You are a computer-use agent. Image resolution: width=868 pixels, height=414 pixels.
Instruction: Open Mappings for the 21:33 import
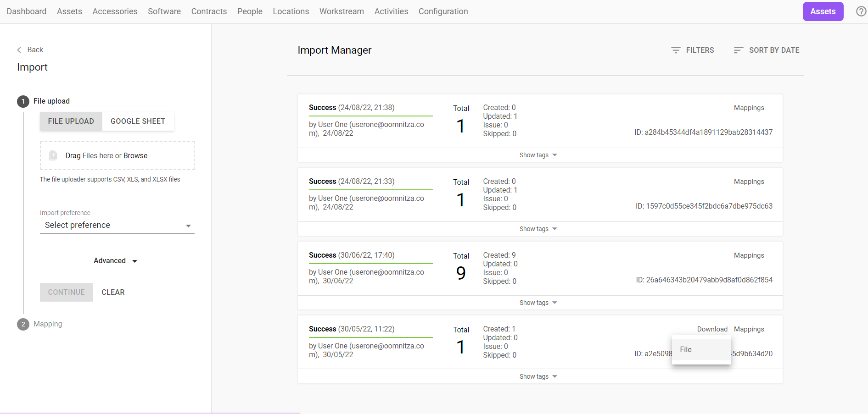pos(749,182)
